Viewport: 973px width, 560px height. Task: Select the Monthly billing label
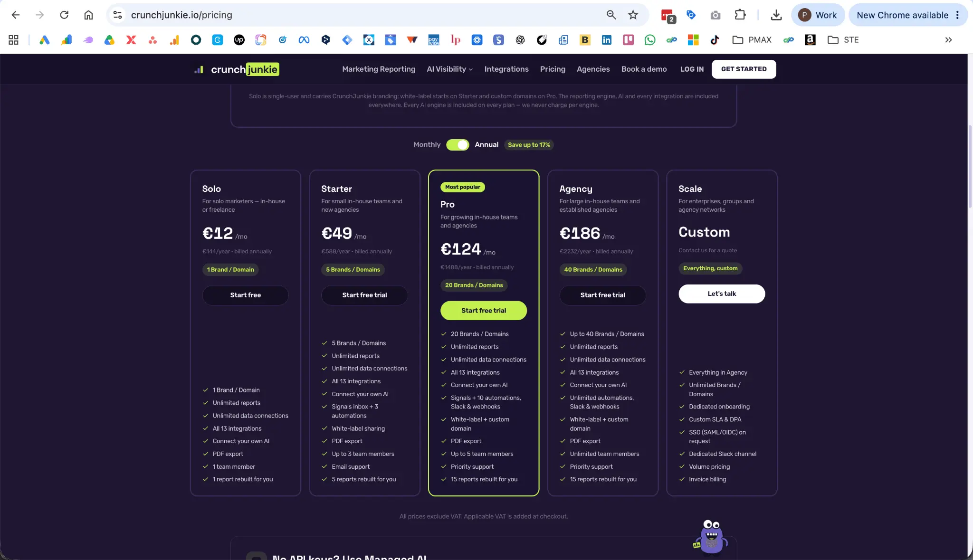pyautogui.click(x=427, y=145)
